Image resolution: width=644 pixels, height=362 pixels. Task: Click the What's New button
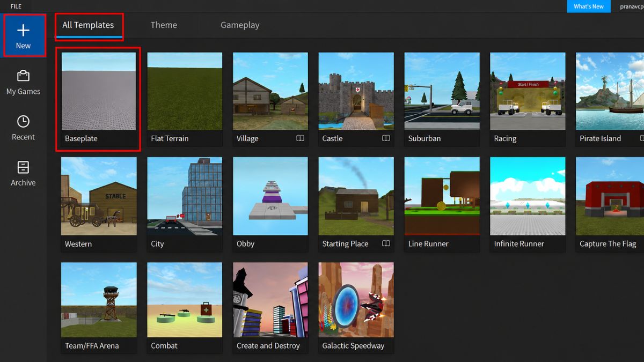[x=589, y=6]
